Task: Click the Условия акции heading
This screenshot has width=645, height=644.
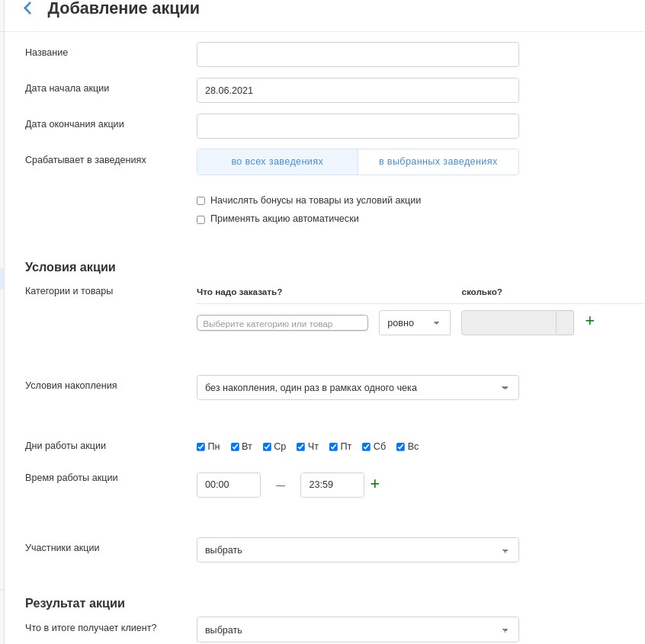Action: (x=70, y=267)
